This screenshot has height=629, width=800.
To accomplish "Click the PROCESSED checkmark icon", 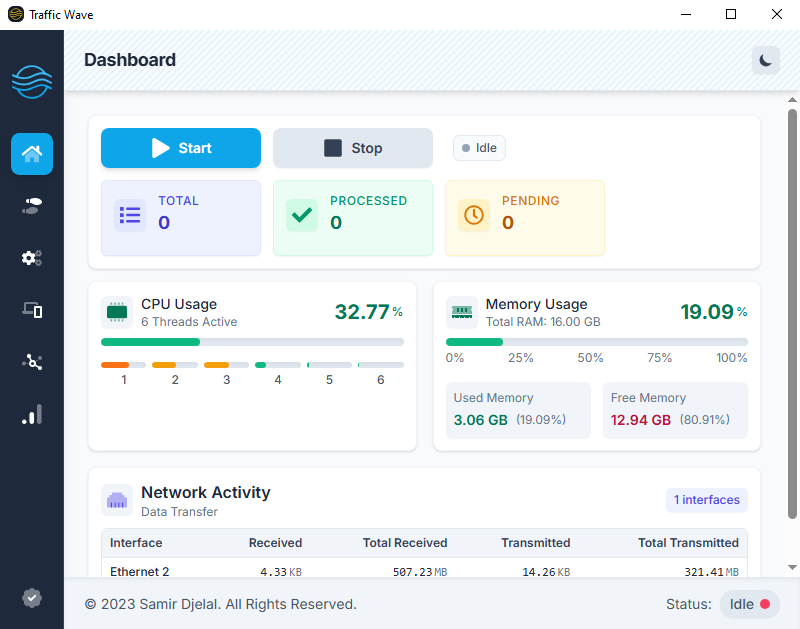I will 302,215.
